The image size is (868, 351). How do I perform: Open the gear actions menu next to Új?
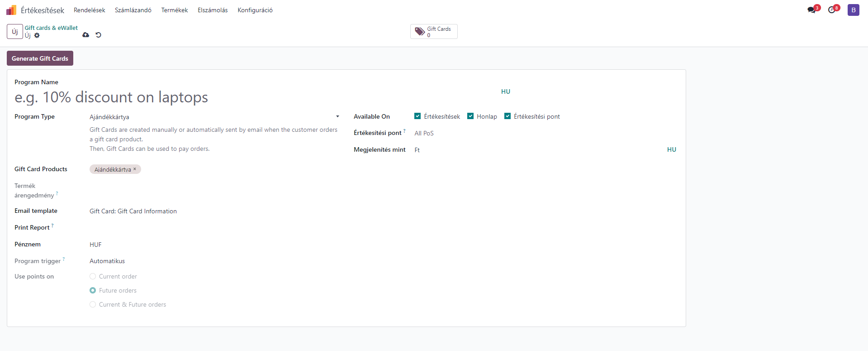37,35
